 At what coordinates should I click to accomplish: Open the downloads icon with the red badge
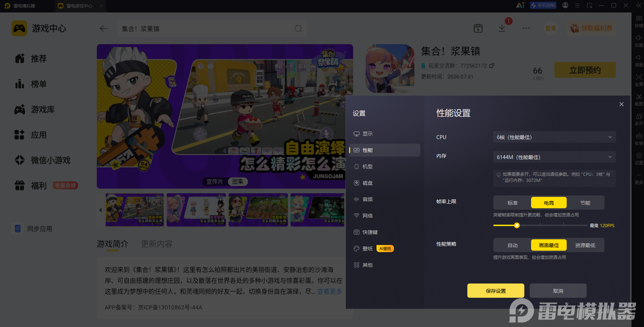[x=502, y=28]
